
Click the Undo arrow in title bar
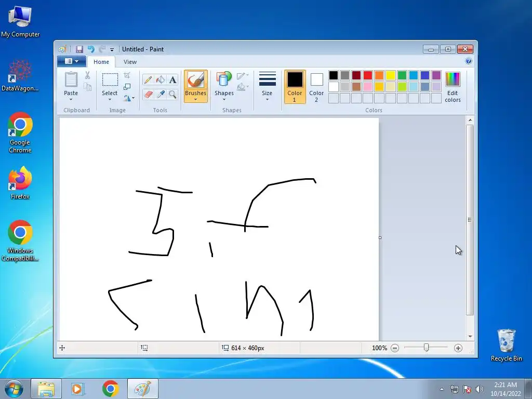[x=91, y=49]
